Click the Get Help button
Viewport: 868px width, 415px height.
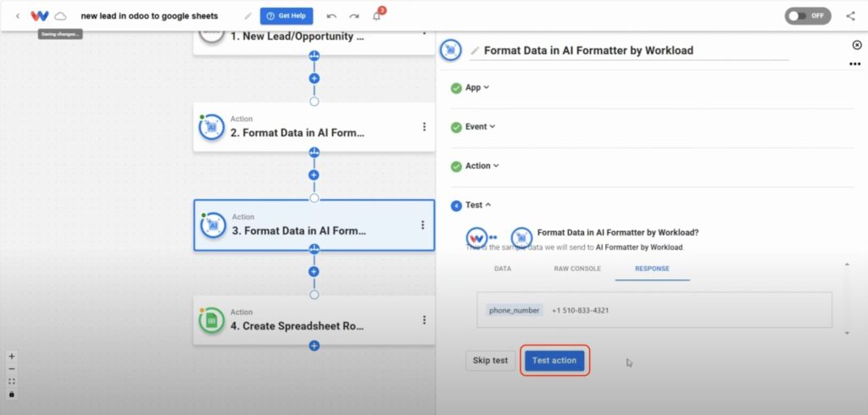pos(287,16)
